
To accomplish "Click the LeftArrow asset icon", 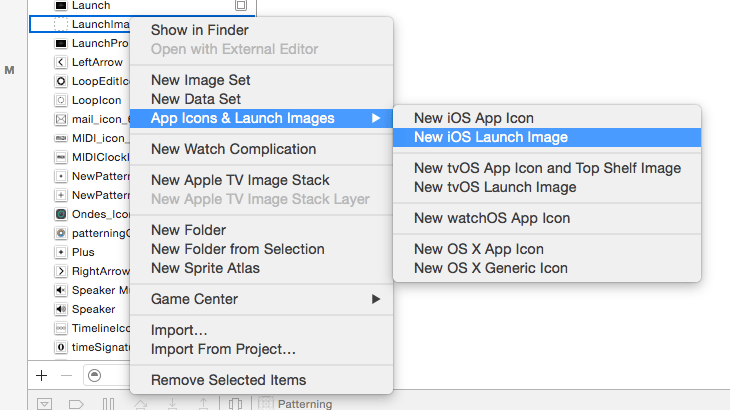I will (x=61, y=62).
